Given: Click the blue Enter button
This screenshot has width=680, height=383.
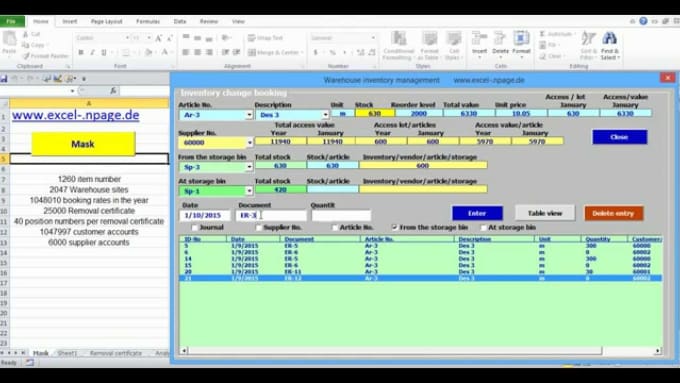Looking at the screenshot, I should click(x=477, y=213).
